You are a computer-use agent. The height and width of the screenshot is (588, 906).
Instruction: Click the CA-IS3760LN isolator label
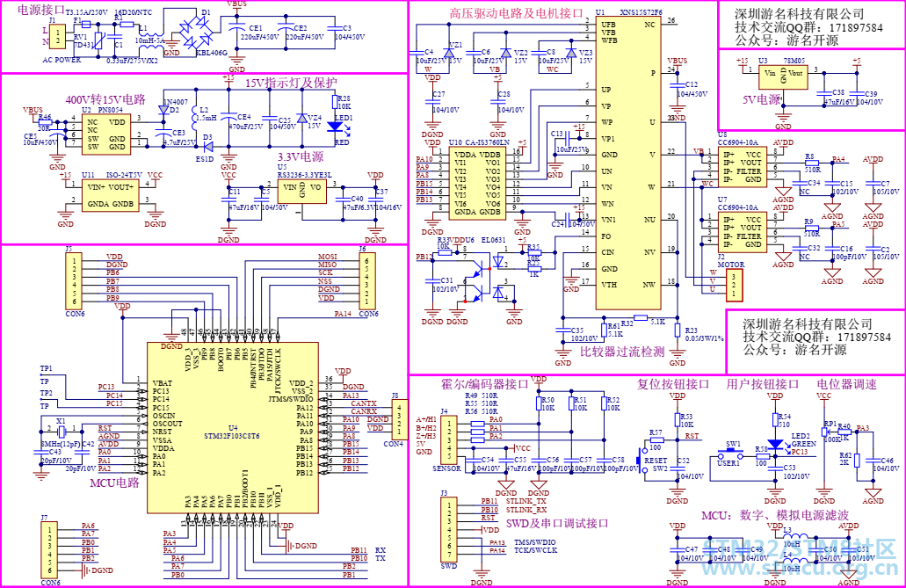click(487, 142)
